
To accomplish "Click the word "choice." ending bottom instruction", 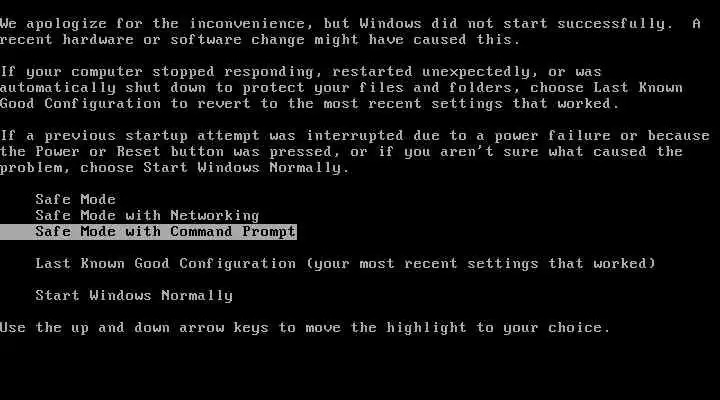I will [x=579, y=327].
